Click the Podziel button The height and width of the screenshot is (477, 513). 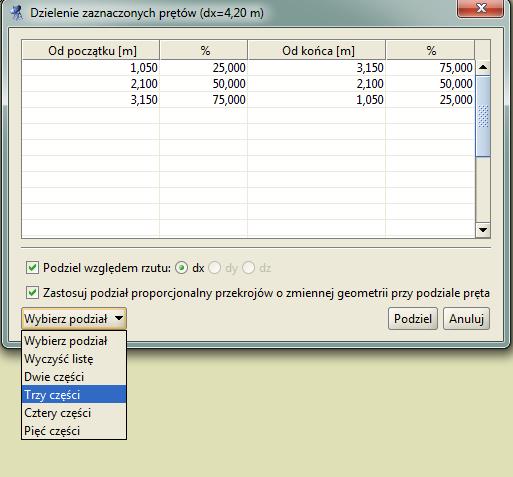click(413, 319)
